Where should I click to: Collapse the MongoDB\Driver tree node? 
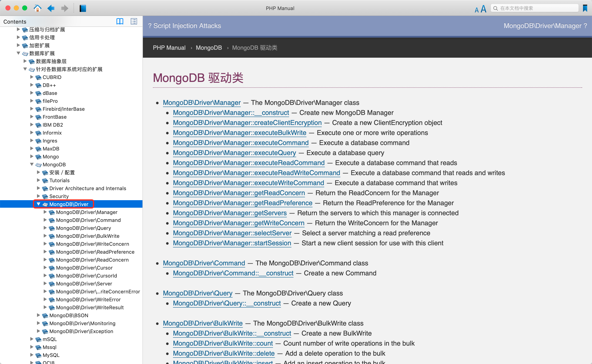coord(38,204)
